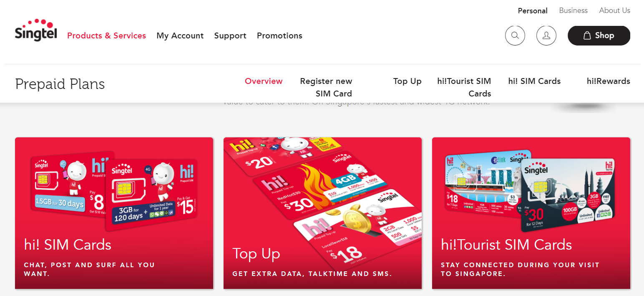This screenshot has width=644, height=296.
Task: Open the Top Up promo card
Action: (x=322, y=213)
